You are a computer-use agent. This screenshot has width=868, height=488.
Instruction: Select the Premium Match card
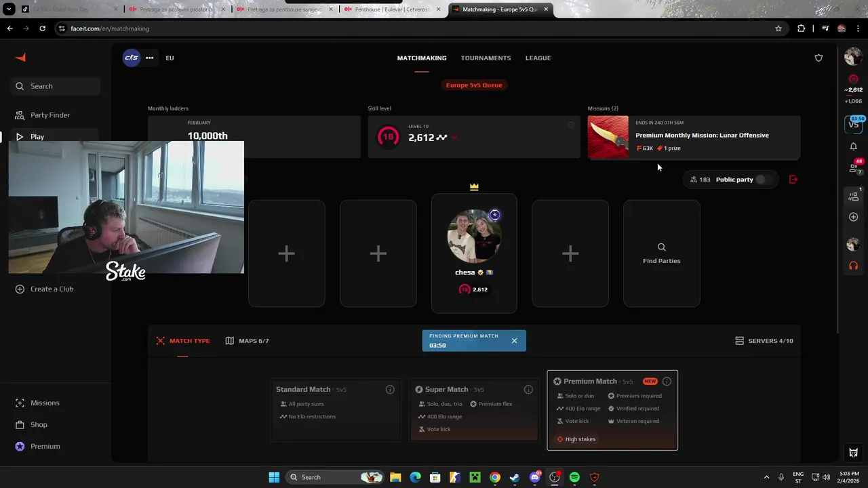click(612, 410)
